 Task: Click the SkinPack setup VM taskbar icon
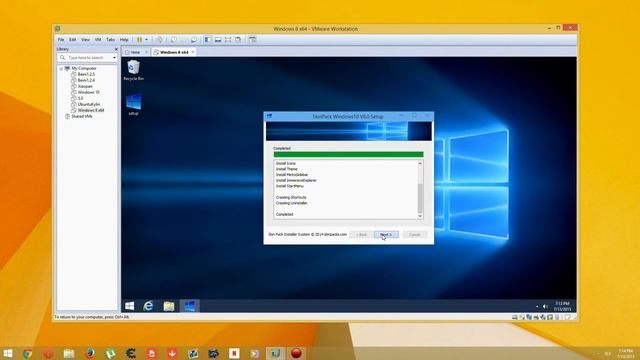pos(189,306)
